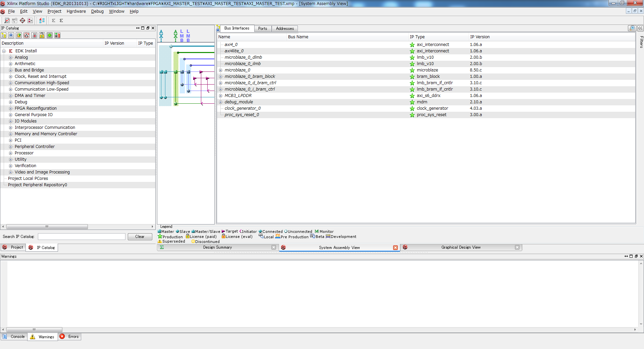This screenshot has height=349, width=644.
Task: Toggle i_bram_ctrl slave circle on the ilmb bus
Action: tap(189, 91)
